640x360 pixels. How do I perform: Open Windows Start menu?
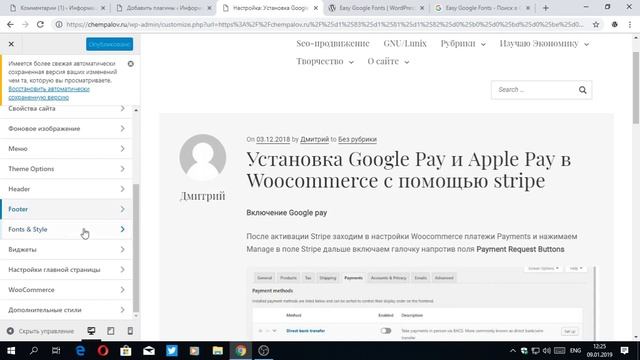[11, 351]
